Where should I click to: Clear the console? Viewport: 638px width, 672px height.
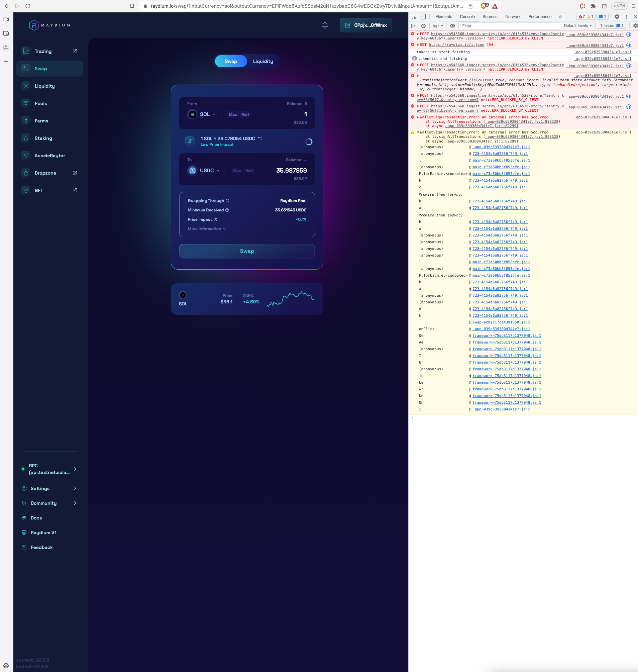[x=423, y=26]
